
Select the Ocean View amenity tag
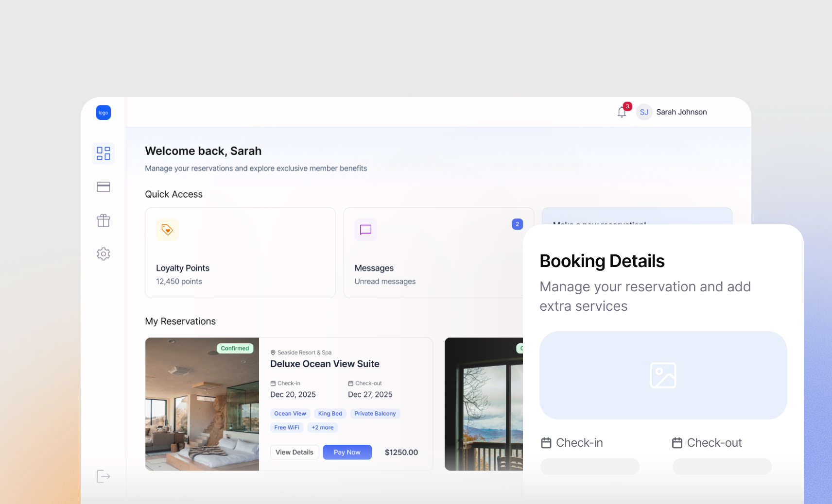point(290,414)
